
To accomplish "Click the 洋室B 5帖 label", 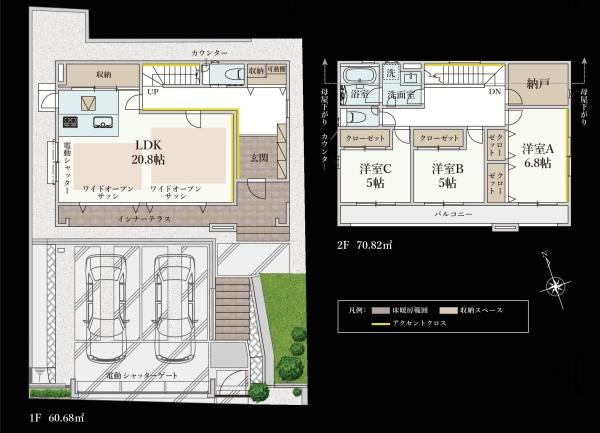I will pyautogui.click(x=447, y=176).
